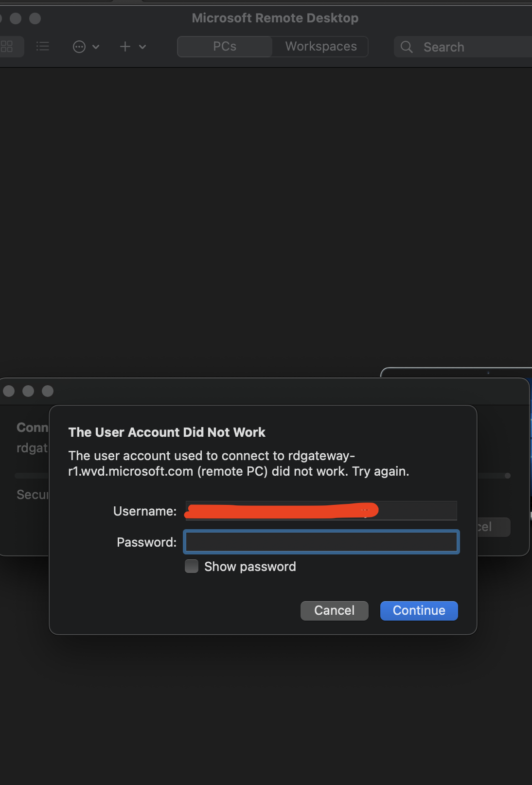Image resolution: width=532 pixels, height=785 pixels.
Task: Expand the chevron next to ellipsis icon
Action: point(96,47)
